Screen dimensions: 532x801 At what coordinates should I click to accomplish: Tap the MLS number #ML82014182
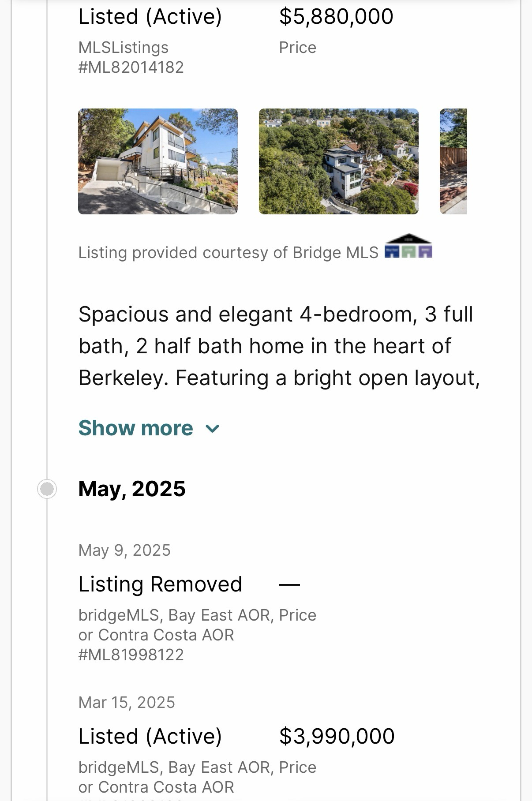pyautogui.click(x=131, y=67)
